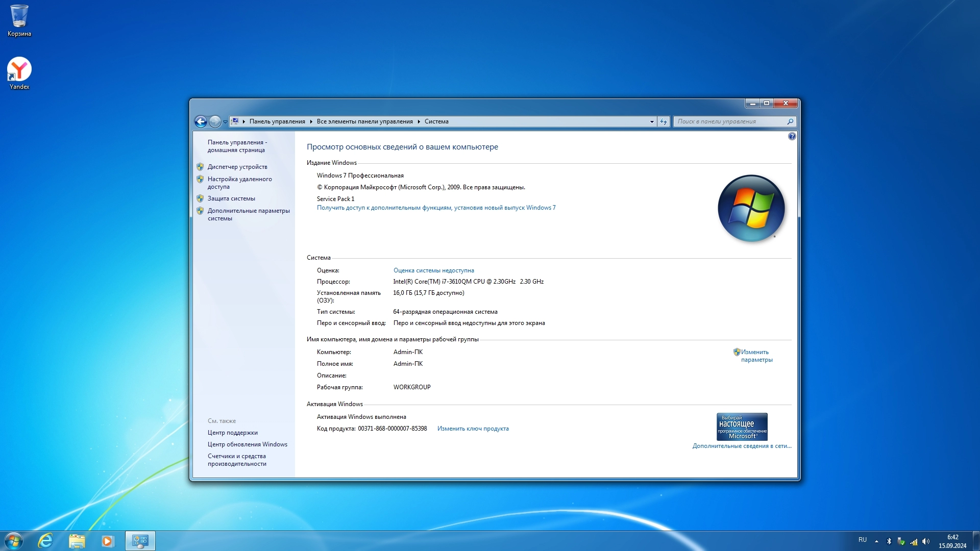Click the volume speaker tray icon
This screenshot has width=980, height=551.
(926, 541)
